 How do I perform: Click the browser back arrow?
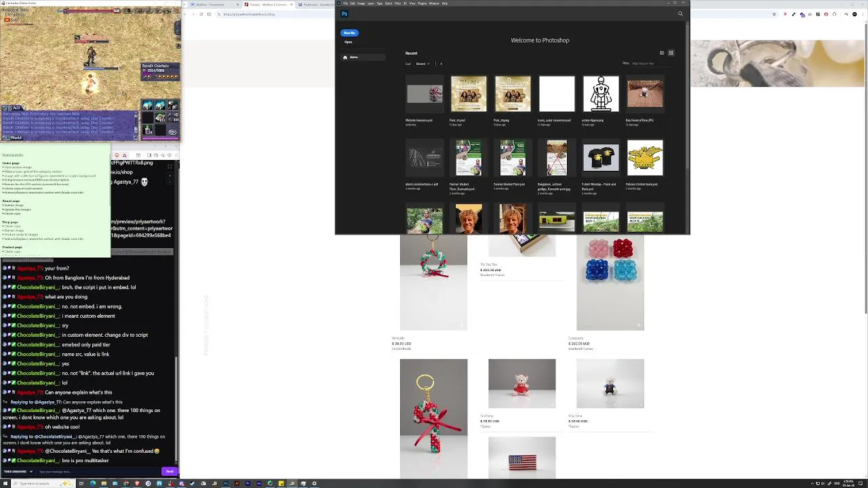pos(184,14)
